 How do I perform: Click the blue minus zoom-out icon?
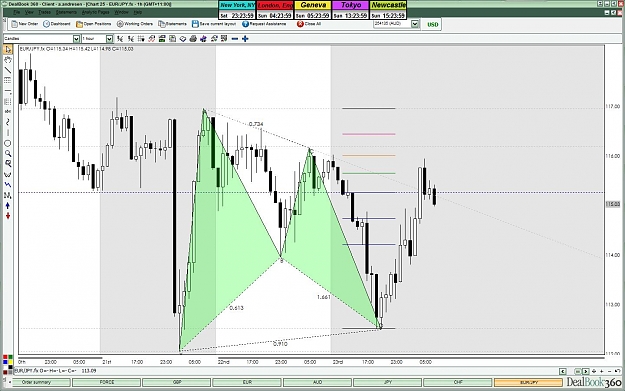(235, 39)
